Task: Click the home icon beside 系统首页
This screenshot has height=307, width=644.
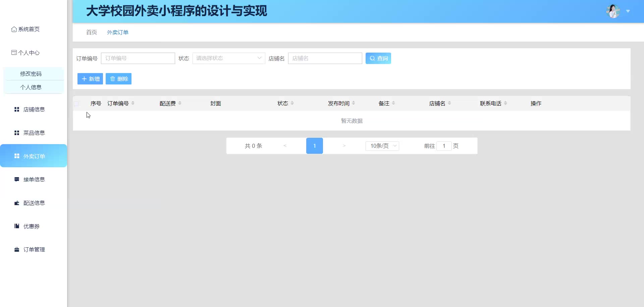Action: [14, 29]
